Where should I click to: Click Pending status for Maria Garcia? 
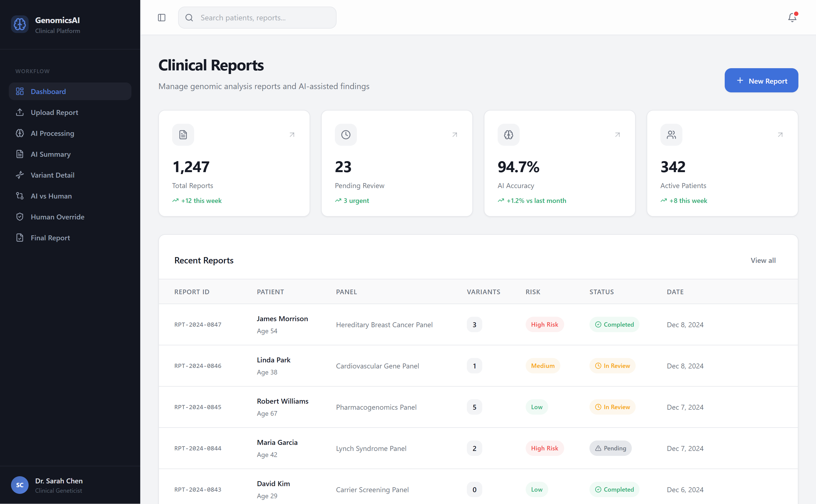click(x=610, y=448)
